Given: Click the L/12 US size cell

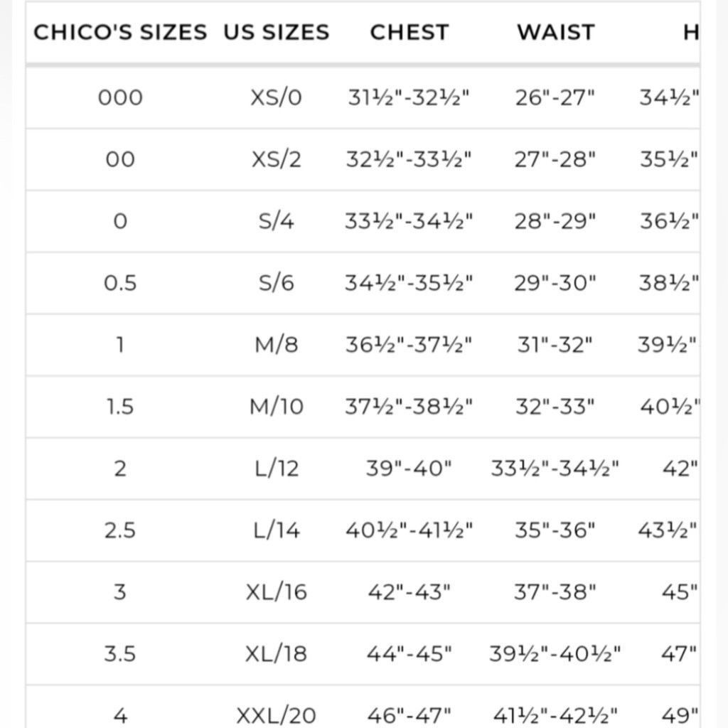Looking at the screenshot, I should point(277,469).
